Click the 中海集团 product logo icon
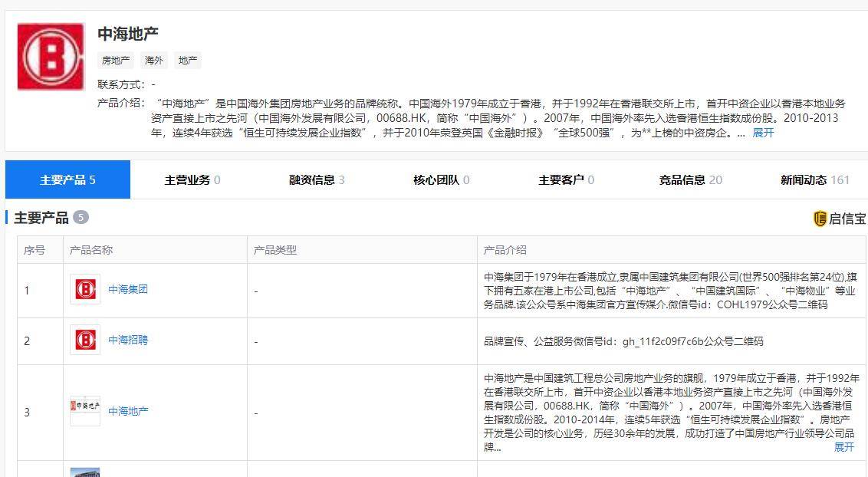The image size is (868, 477). (84, 289)
